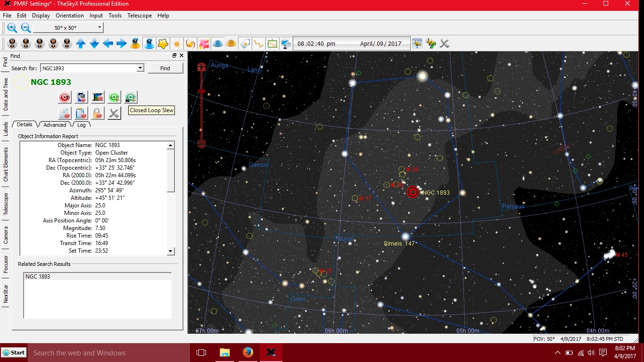Click the TheSkyX taskbar icon
This screenshot has width=644, height=362.
(271, 352)
